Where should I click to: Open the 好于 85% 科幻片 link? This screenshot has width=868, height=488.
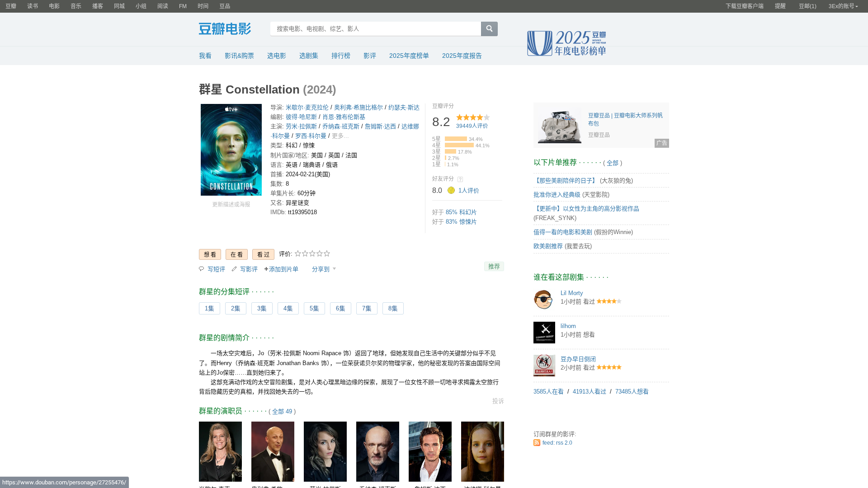(461, 212)
